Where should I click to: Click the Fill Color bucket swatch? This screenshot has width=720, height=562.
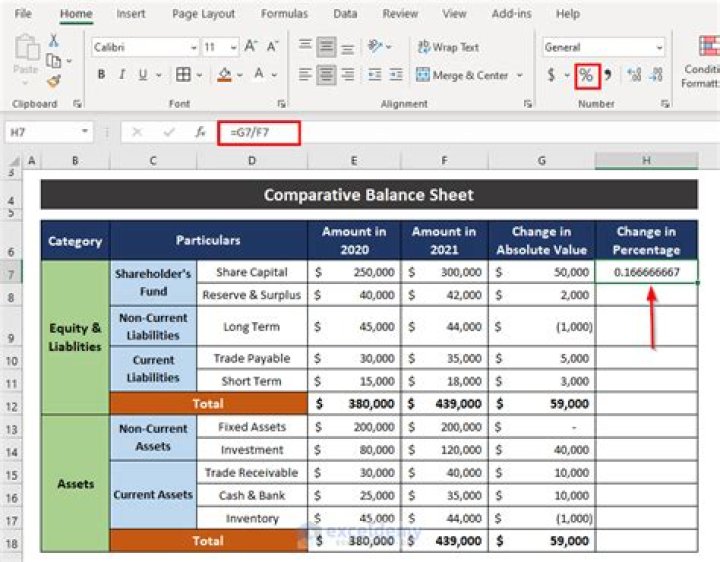[224, 75]
